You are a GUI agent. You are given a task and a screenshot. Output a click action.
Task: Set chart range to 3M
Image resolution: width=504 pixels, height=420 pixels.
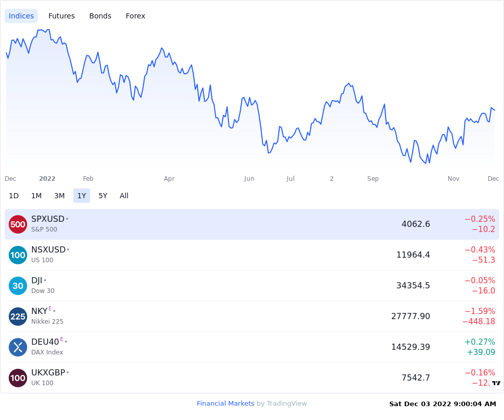coord(59,196)
